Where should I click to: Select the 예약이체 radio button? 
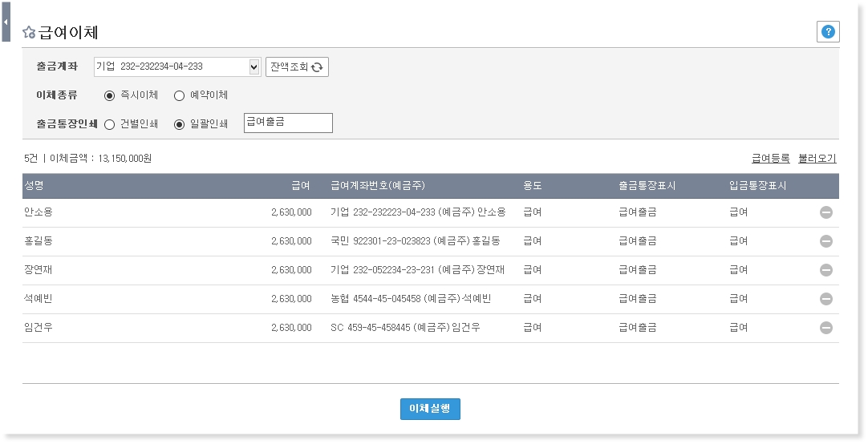pos(180,95)
